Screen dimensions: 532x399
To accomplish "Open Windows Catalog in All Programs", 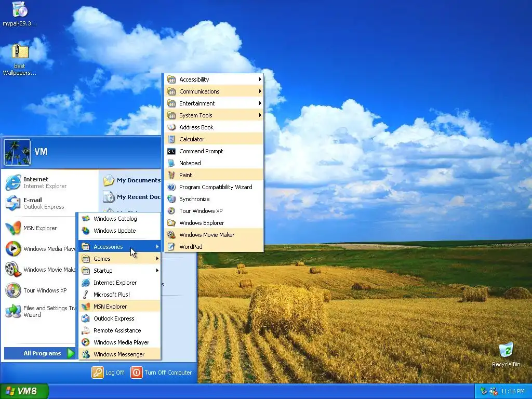I will coord(119,219).
